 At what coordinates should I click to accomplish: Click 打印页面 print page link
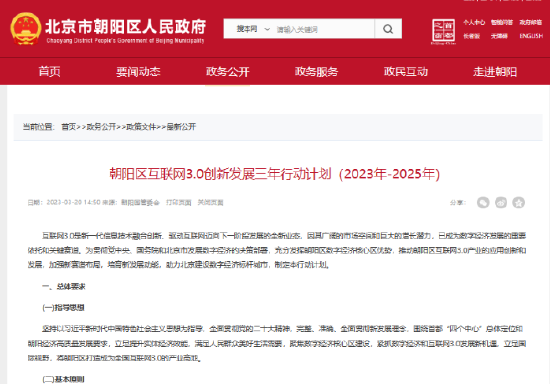179,202
